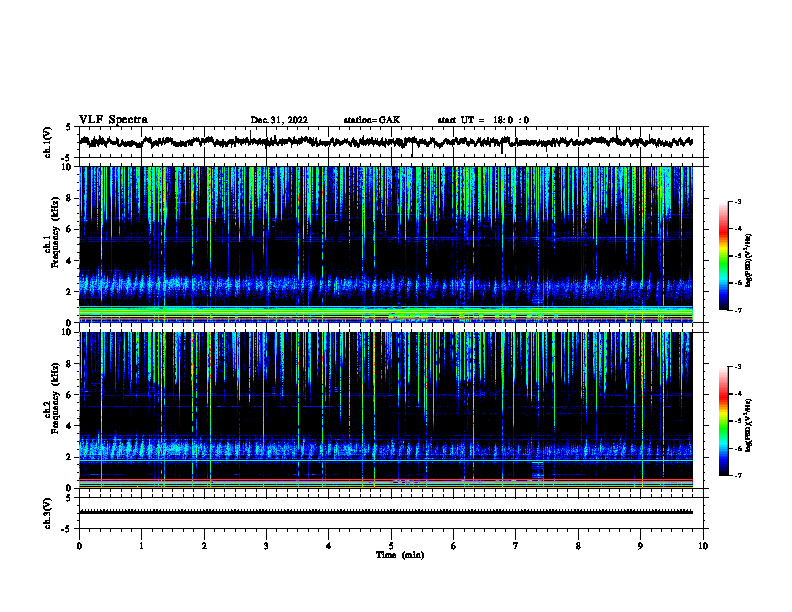
Task: Click the 8 minute tick label
Action: [x=578, y=546]
